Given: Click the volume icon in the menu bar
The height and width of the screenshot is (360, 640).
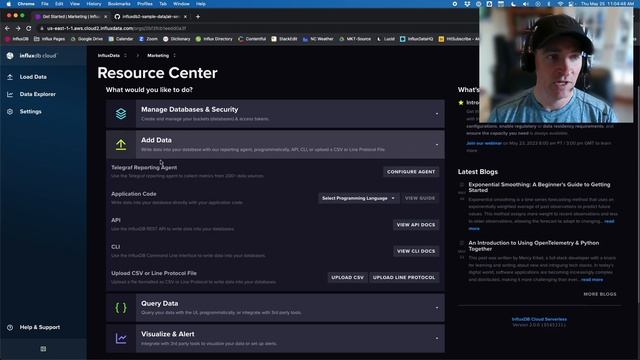Looking at the screenshot, I should pos(526,4).
